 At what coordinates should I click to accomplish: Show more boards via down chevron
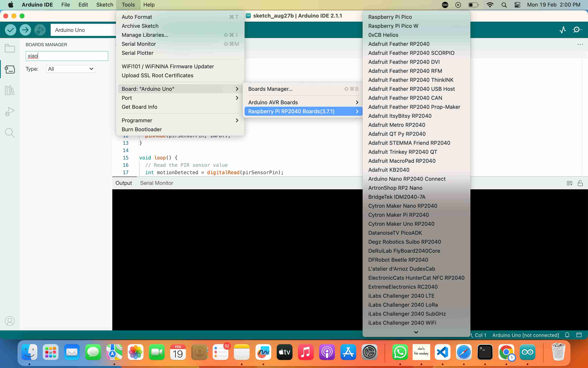click(x=416, y=332)
